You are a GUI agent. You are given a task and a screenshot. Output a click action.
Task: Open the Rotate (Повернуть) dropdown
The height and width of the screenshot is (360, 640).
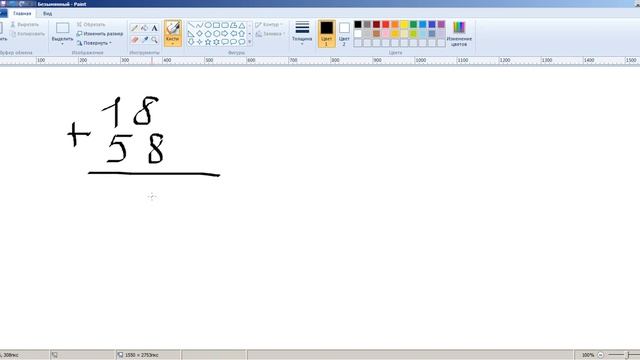[94, 43]
